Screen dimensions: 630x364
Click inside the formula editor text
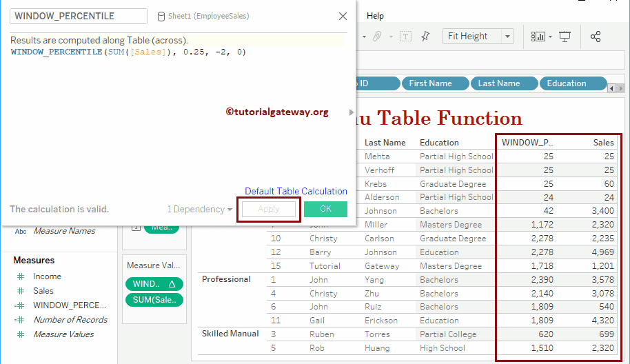(128, 52)
